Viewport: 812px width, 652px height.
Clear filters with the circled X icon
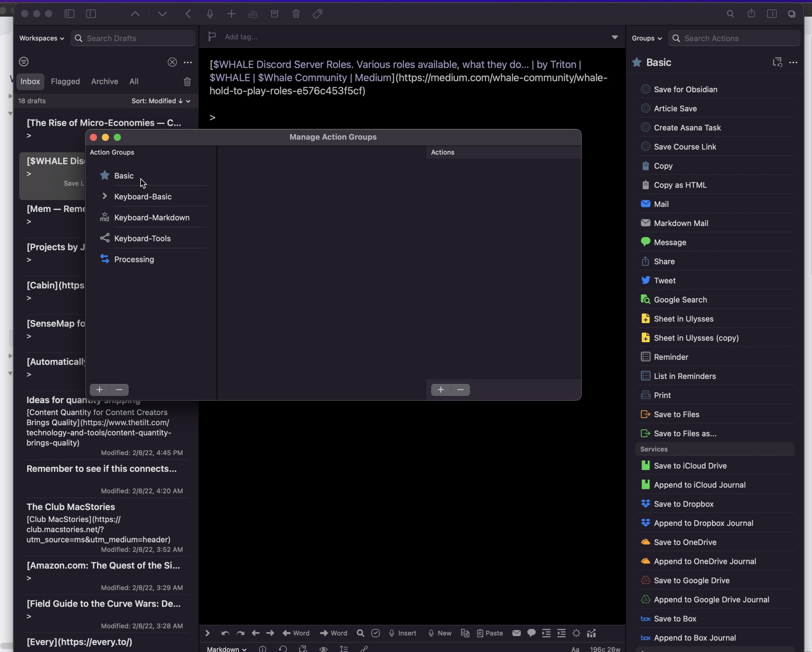[172, 62]
